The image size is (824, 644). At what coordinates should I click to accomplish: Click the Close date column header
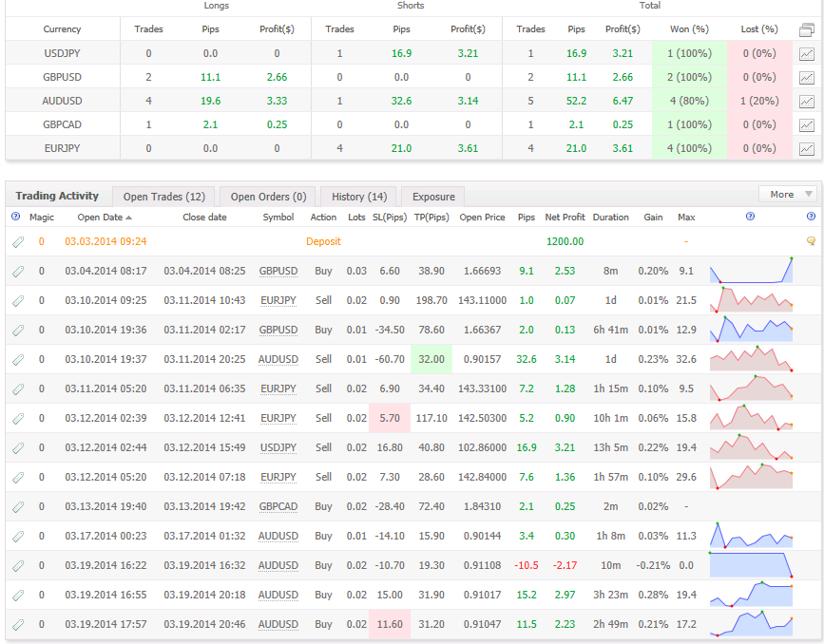204,218
